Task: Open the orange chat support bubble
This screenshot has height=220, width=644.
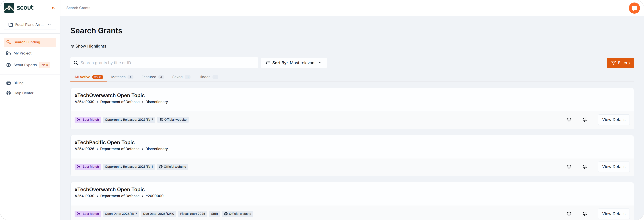Action: point(634,8)
